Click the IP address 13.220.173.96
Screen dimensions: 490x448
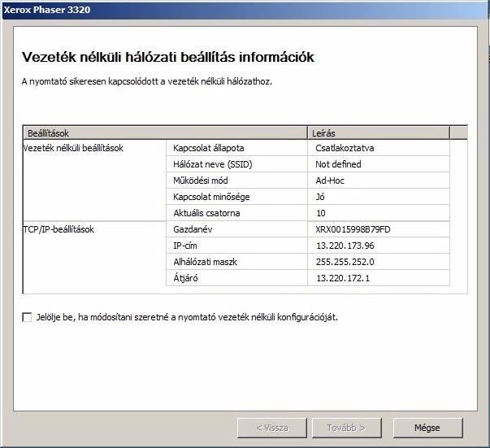pyautogui.click(x=379, y=246)
